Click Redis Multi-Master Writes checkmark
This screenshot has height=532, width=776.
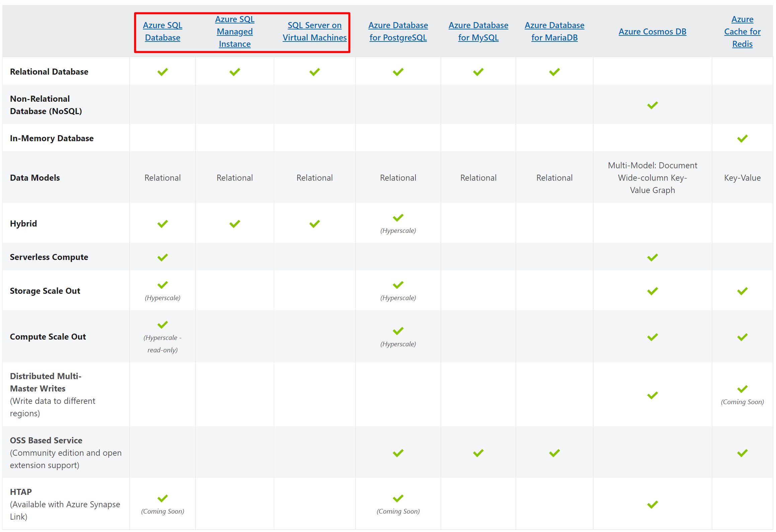pos(742,389)
